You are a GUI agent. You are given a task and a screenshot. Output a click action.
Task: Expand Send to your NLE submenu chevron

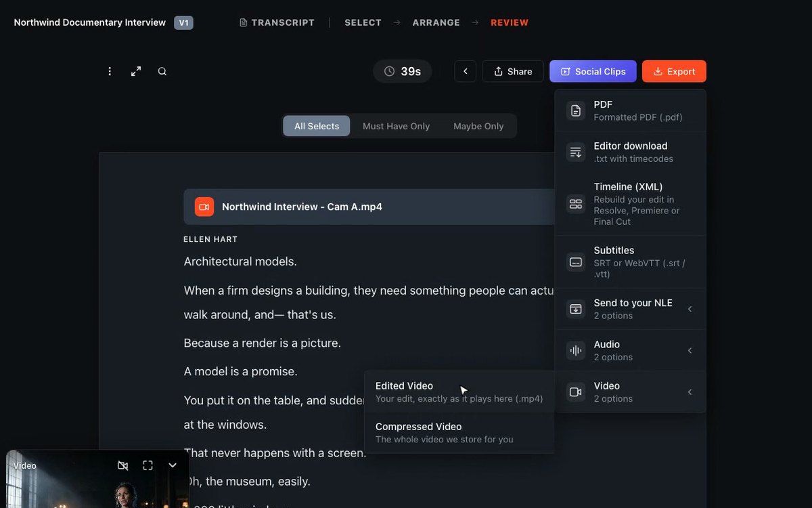(x=690, y=309)
